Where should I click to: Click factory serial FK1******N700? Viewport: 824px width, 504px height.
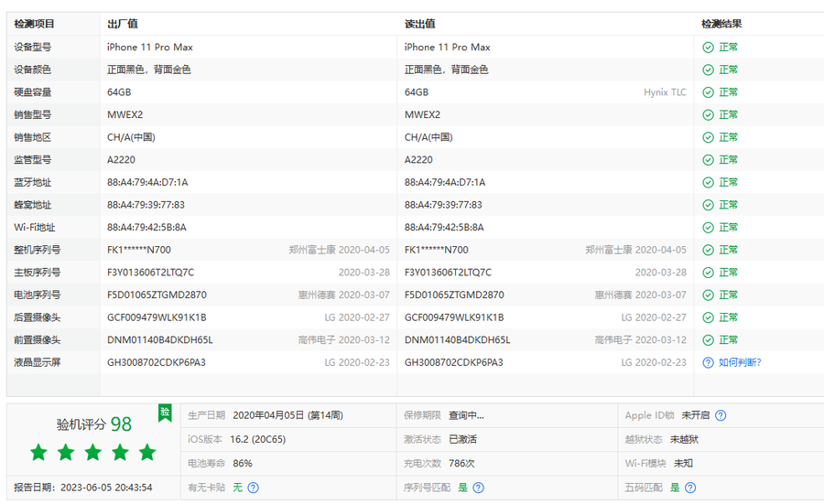tap(139, 251)
